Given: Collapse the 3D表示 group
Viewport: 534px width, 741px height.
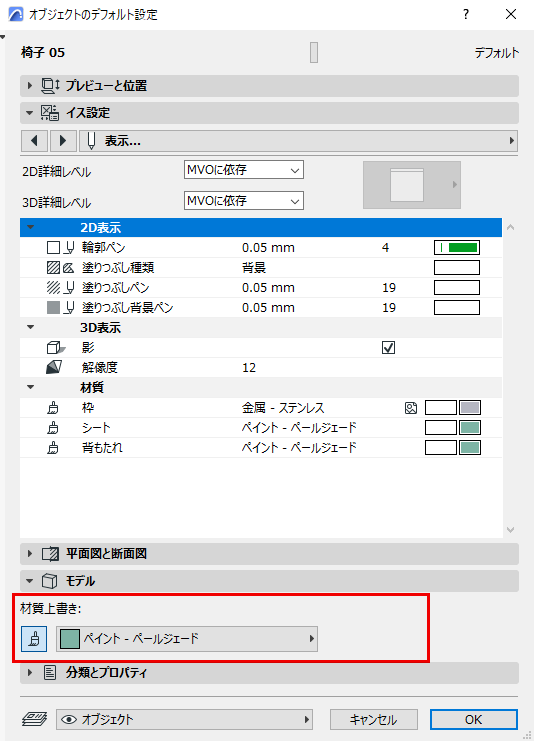Looking at the screenshot, I should pyautogui.click(x=31, y=327).
